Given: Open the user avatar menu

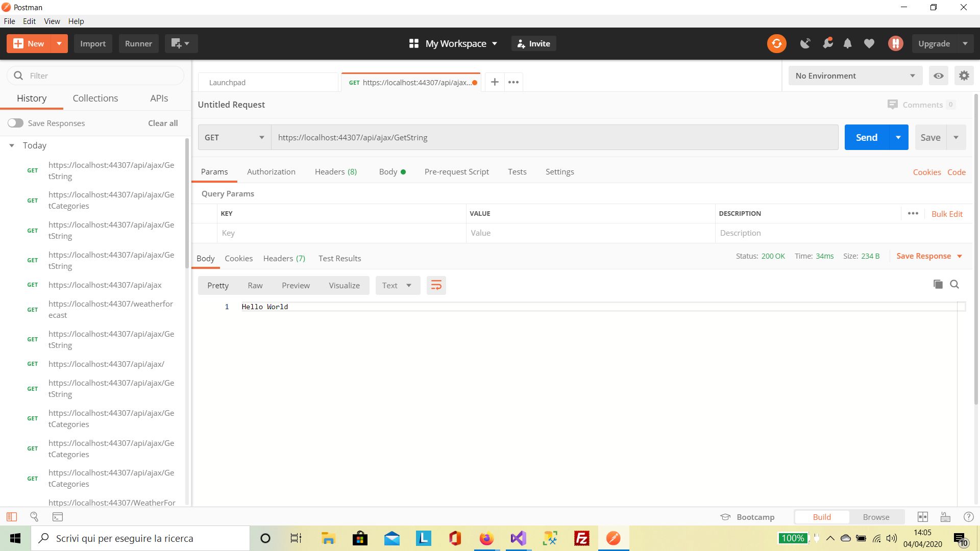Looking at the screenshot, I should coord(895,43).
